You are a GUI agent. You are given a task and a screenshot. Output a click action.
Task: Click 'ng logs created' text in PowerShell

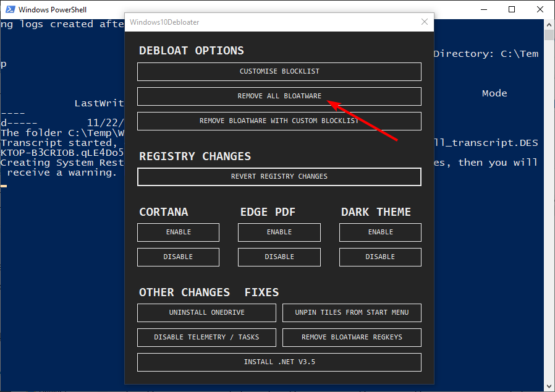[x=47, y=24]
